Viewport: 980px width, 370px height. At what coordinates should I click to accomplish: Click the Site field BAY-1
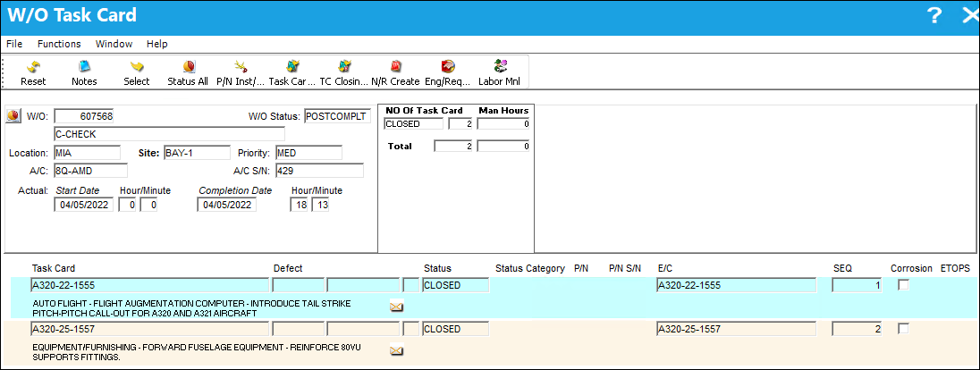click(197, 153)
